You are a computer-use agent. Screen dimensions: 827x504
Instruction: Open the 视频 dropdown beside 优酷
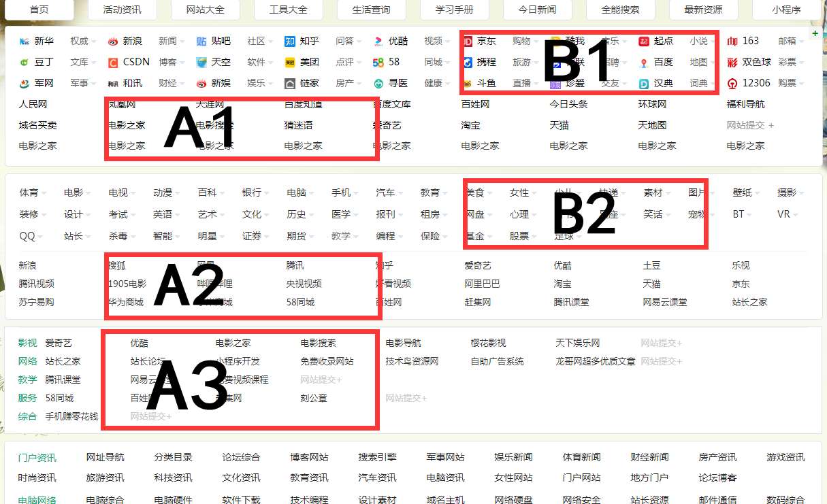click(436, 41)
